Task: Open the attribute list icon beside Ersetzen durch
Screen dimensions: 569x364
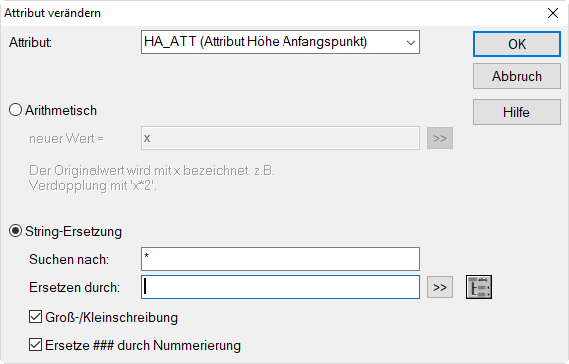Action: pos(479,287)
